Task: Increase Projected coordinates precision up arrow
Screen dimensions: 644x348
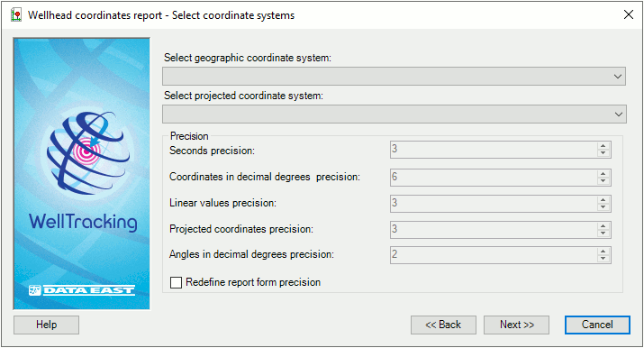Action: tap(603, 226)
